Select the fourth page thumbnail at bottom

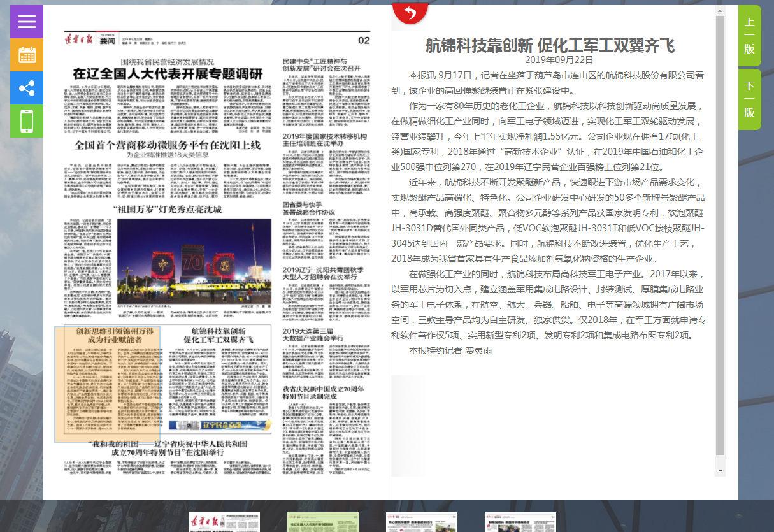click(x=520, y=522)
